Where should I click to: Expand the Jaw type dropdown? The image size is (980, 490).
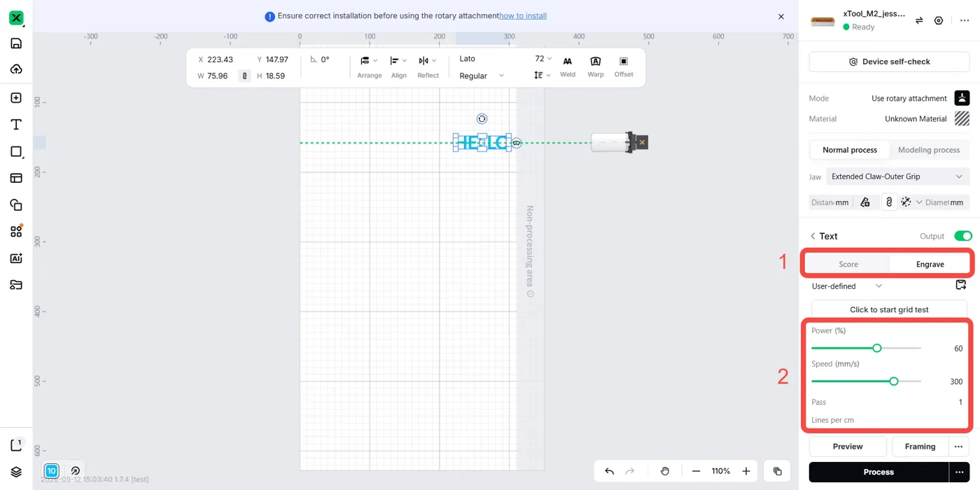[897, 176]
